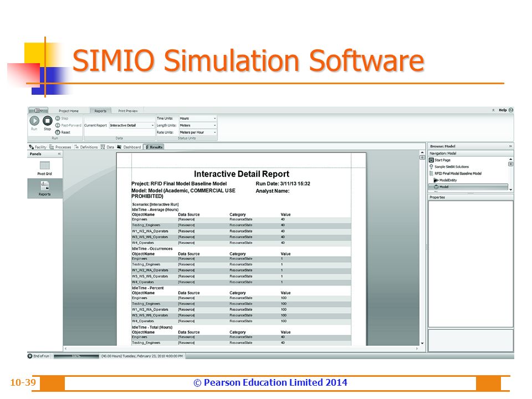Click 'IdleTime - Percent' section heading
Image resolution: width=532 pixels, height=399 pixels.
[147, 288]
